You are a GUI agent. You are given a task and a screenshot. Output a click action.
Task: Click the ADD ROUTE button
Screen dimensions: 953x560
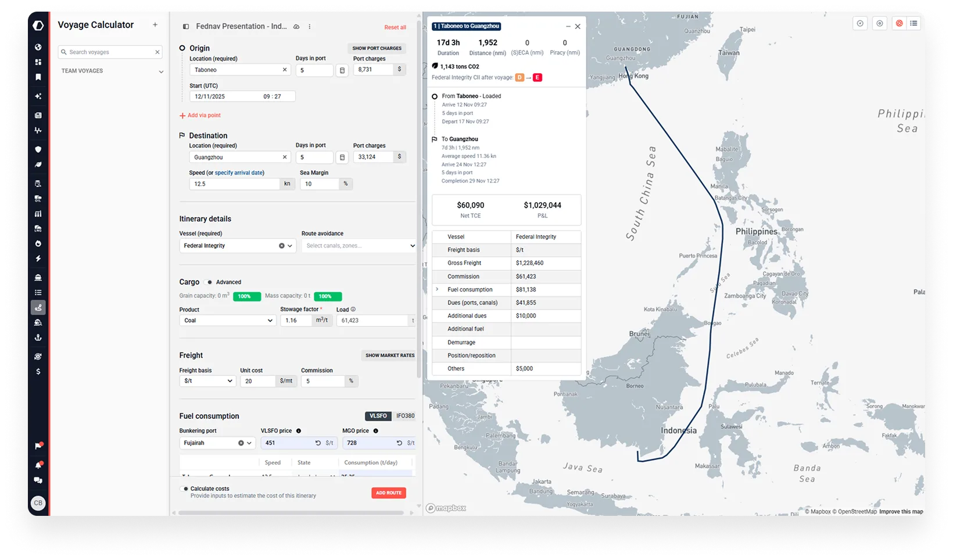[388, 493]
